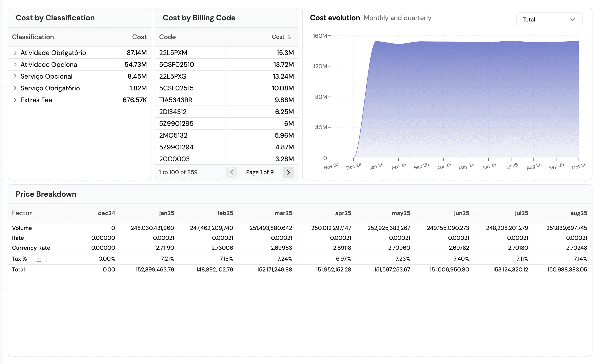Expand the Atividade Opcional classification
The image size is (600, 364).
point(15,64)
